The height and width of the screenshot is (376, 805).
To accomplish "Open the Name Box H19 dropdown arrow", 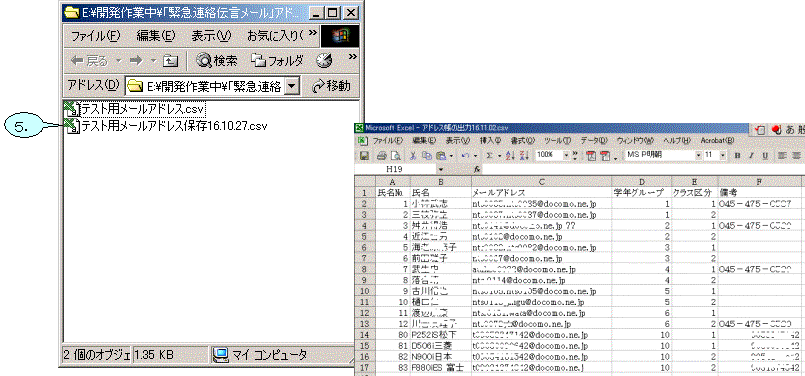I will point(440,169).
